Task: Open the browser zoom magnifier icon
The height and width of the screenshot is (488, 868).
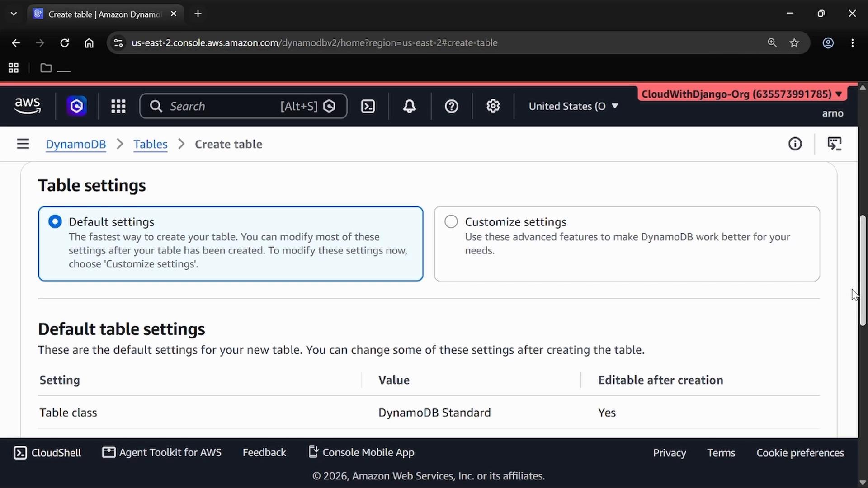Action: click(772, 43)
